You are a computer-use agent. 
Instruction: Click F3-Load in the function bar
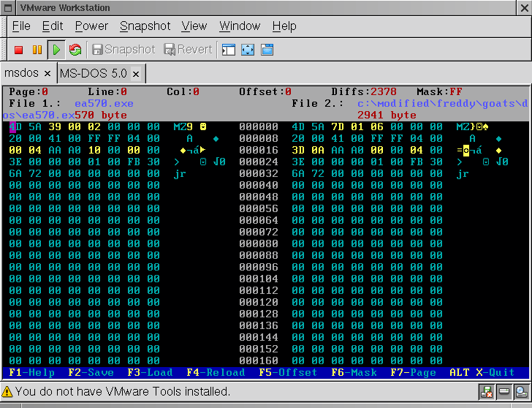[x=150, y=372]
